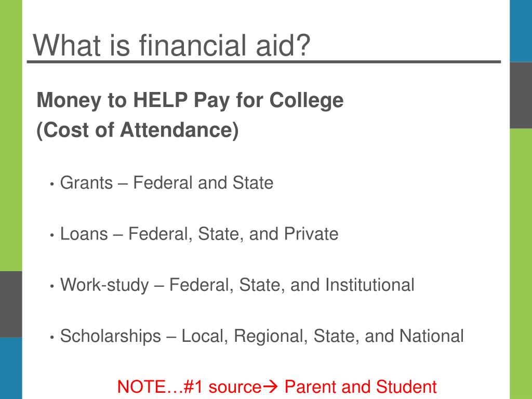This screenshot has height=399, width=532.
Task: Select the 'Money to HELP Pay for College' heading
Action: [190, 100]
